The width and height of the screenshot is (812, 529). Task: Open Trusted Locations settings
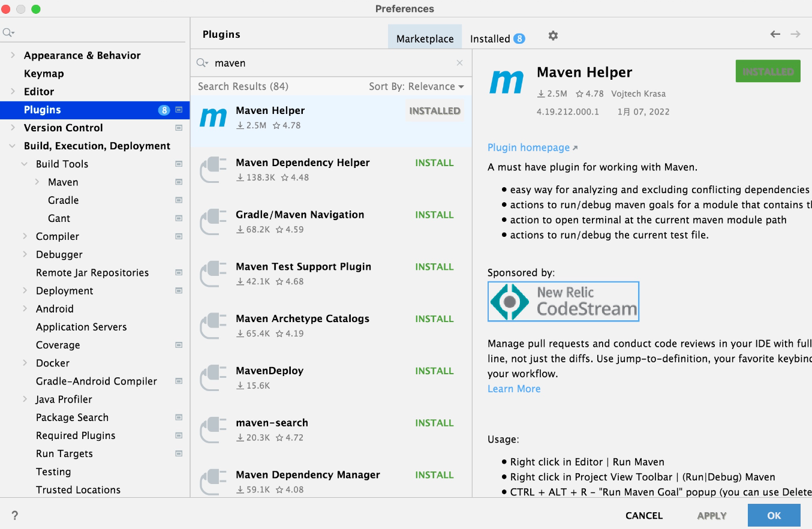(x=78, y=489)
